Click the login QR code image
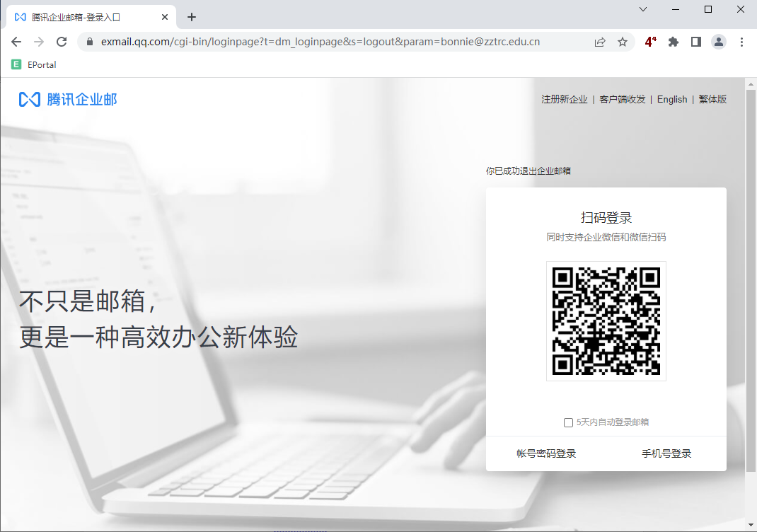 point(606,321)
